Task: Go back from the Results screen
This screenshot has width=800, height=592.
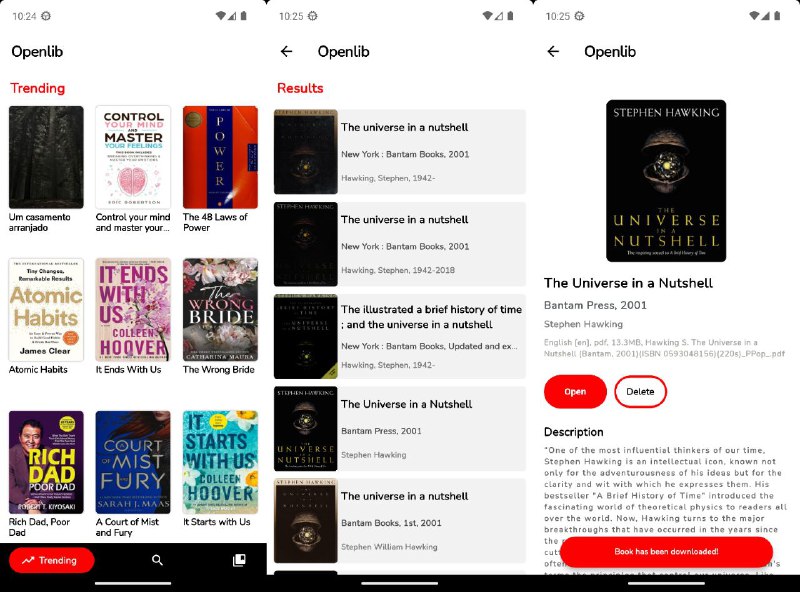Action: (x=286, y=52)
